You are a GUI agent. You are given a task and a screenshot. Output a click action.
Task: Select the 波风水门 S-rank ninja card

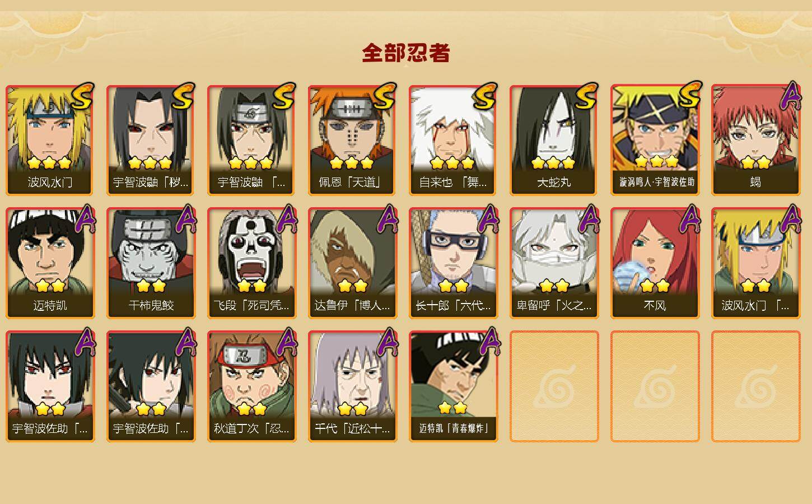[50, 140]
